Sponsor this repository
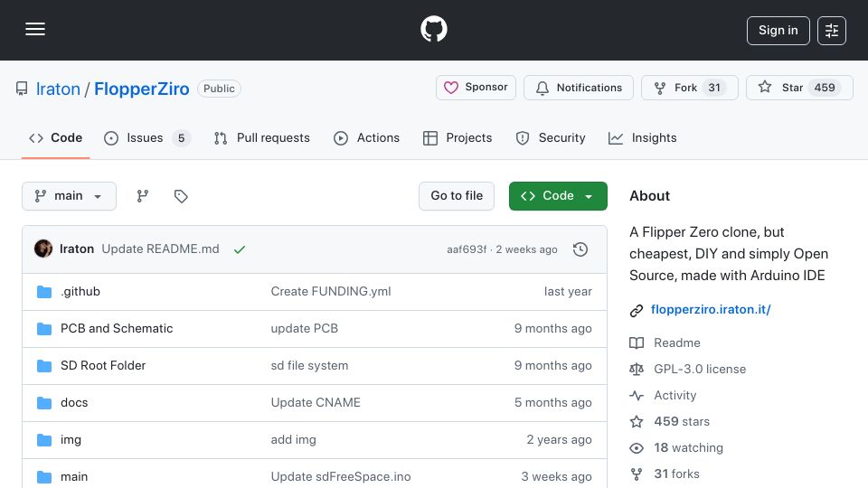868x488 pixels. [476, 88]
